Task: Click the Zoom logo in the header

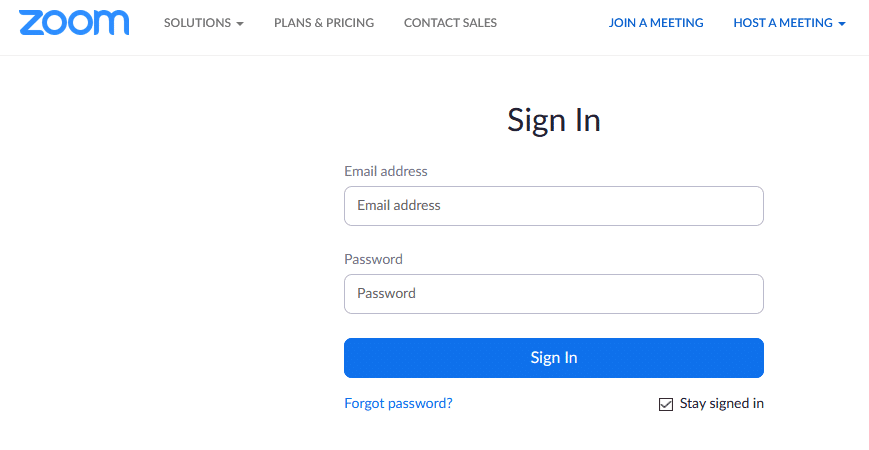Action: coord(74,23)
